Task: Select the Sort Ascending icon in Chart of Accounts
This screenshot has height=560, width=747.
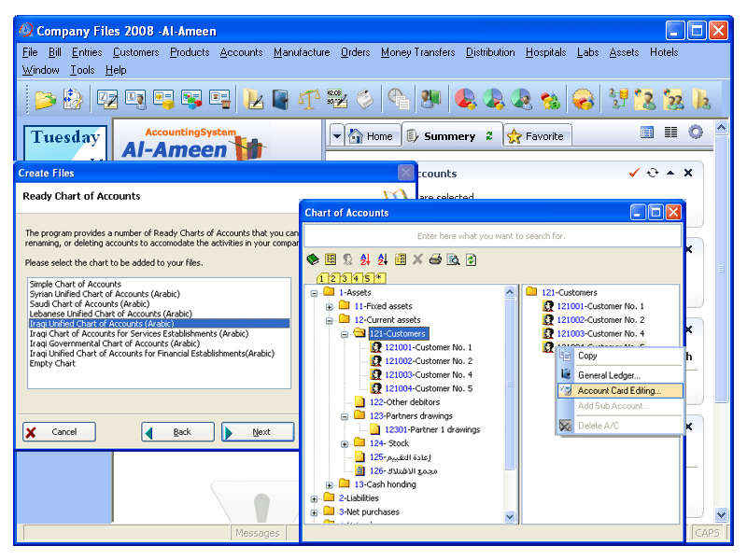Action: pyautogui.click(x=364, y=259)
